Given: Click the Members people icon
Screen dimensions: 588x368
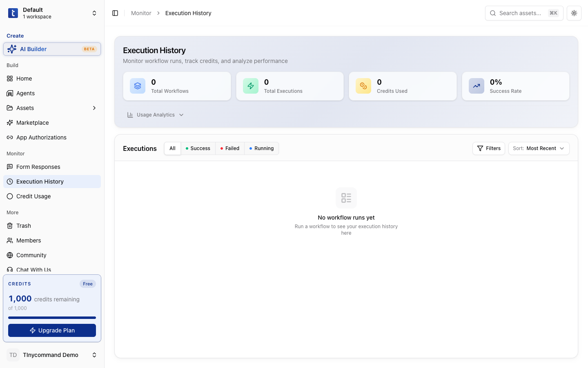Looking at the screenshot, I should pyautogui.click(x=10, y=240).
